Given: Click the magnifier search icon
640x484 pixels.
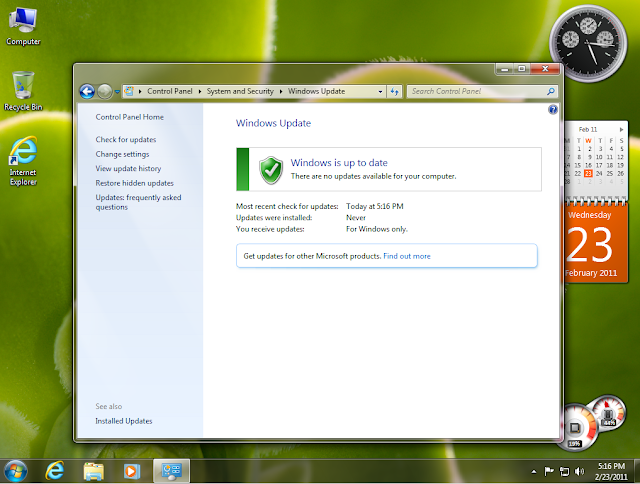Looking at the screenshot, I should (551, 91).
